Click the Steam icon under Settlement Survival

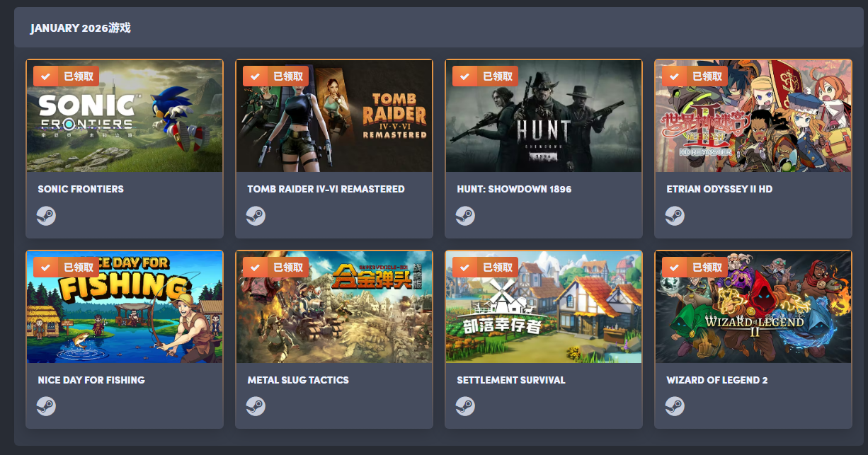[x=465, y=406]
